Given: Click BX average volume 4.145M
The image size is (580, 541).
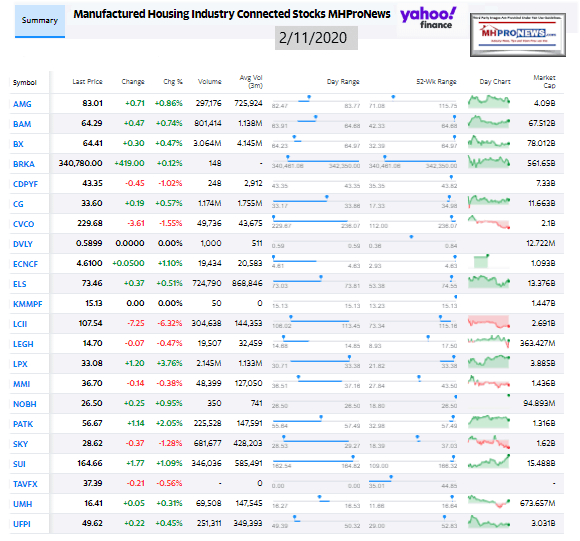Looking at the screenshot, I should click(250, 143).
